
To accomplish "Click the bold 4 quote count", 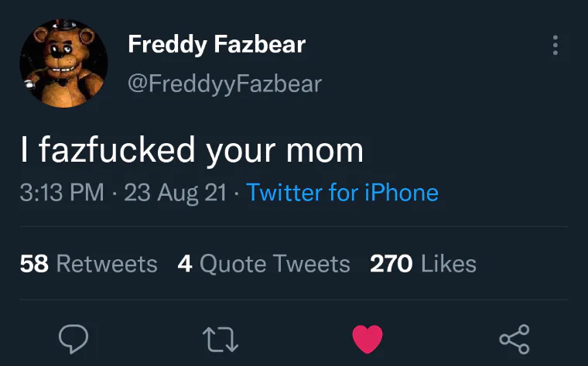I will tap(185, 264).
